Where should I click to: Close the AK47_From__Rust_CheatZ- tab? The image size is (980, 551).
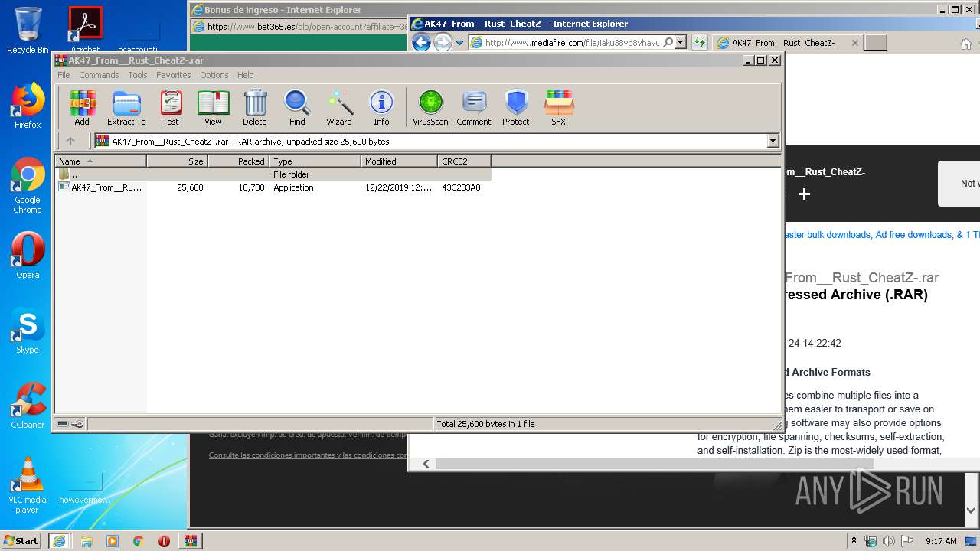coord(855,43)
